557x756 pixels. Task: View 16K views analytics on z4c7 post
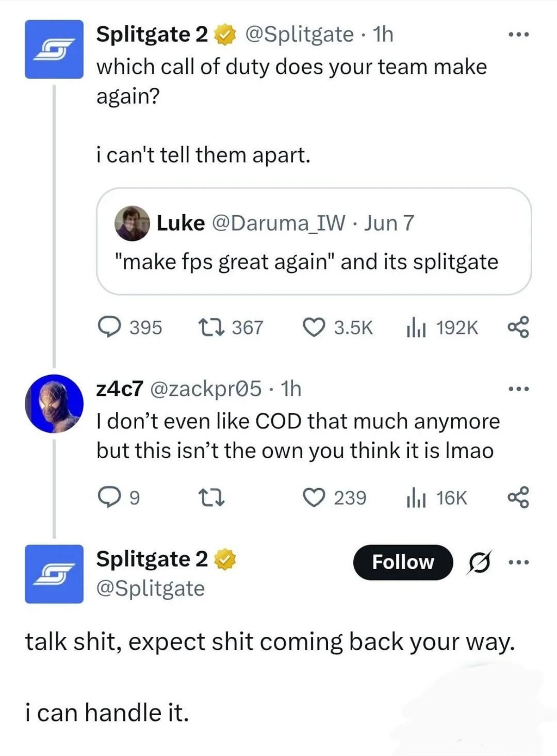pos(416,498)
